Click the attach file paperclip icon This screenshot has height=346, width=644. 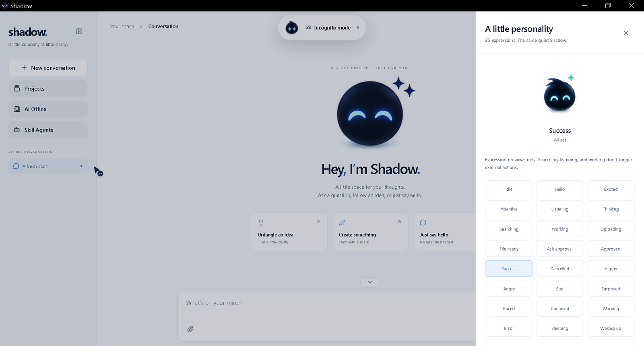190,329
